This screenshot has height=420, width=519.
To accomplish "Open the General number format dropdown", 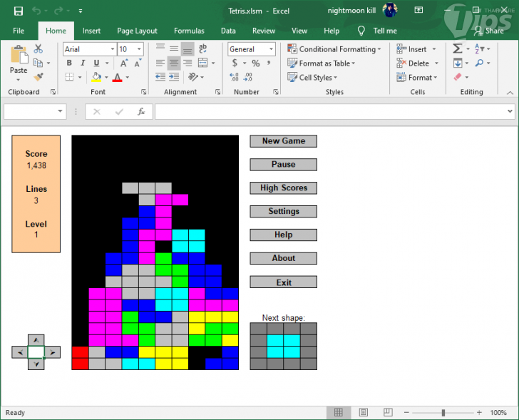I will point(271,49).
